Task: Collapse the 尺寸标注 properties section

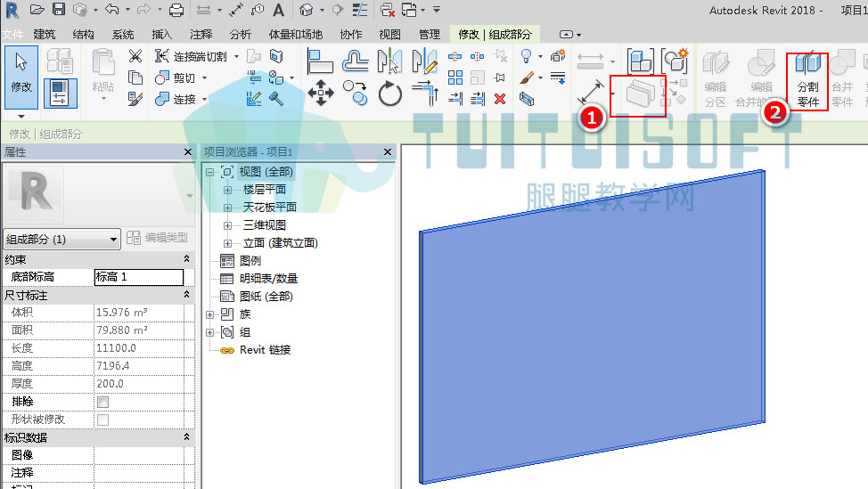Action: pos(187,295)
